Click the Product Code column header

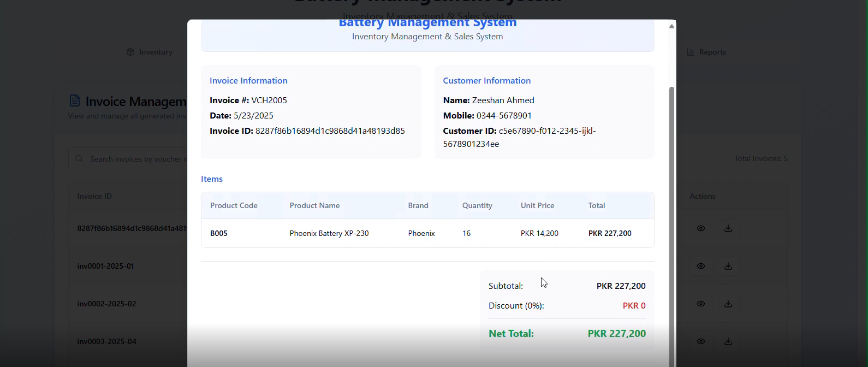234,206
